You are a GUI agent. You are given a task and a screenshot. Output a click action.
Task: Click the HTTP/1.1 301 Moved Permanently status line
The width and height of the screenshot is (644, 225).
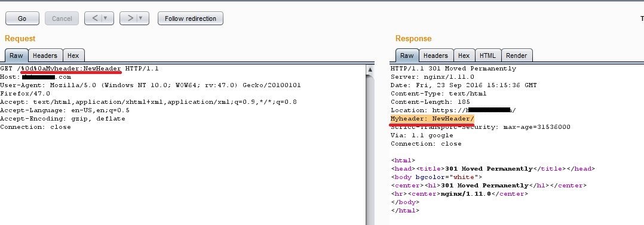pyautogui.click(x=453, y=69)
